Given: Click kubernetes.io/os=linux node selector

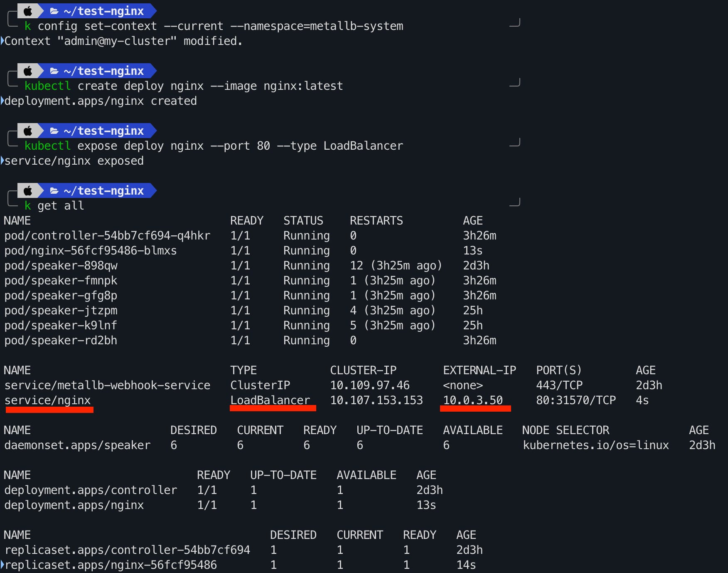Looking at the screenshot, I should 596,445.
